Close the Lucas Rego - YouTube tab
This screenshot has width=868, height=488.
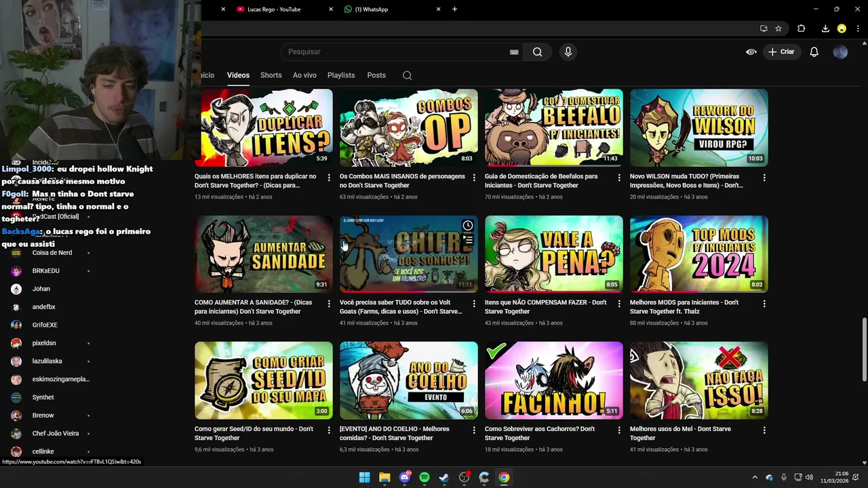(331, 9)
